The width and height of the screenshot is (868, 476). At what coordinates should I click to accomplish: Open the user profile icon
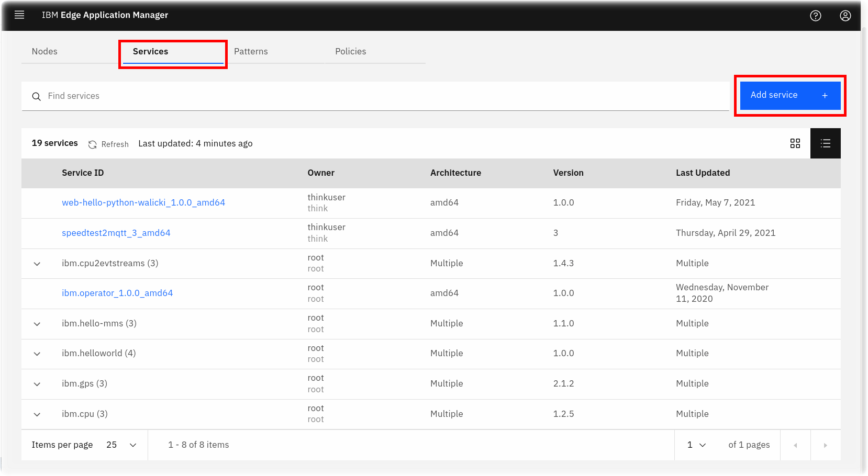coord(845,16)
